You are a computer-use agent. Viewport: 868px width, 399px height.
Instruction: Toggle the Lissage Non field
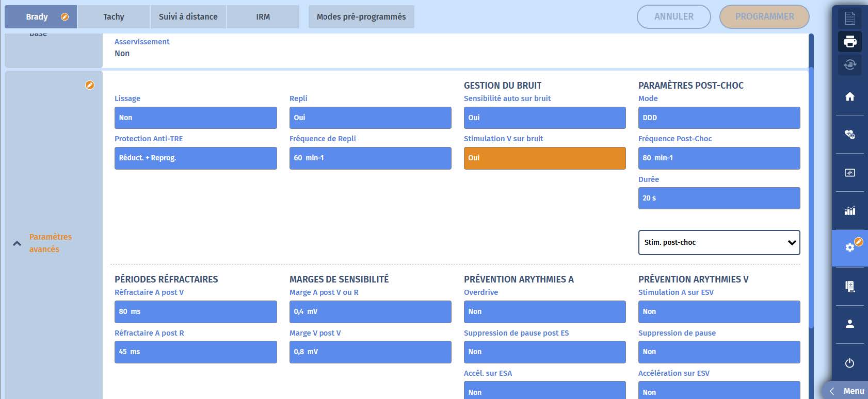[x=196, y=118]
